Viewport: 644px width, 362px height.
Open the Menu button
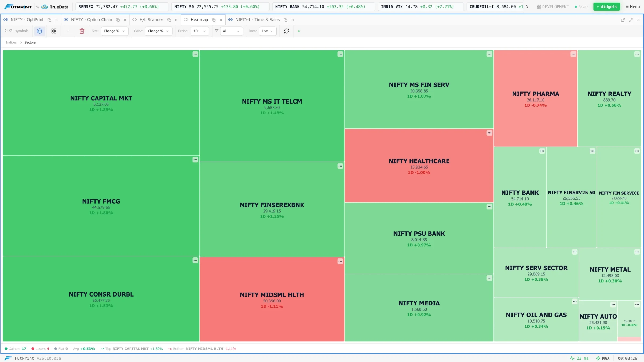point(633,7)
